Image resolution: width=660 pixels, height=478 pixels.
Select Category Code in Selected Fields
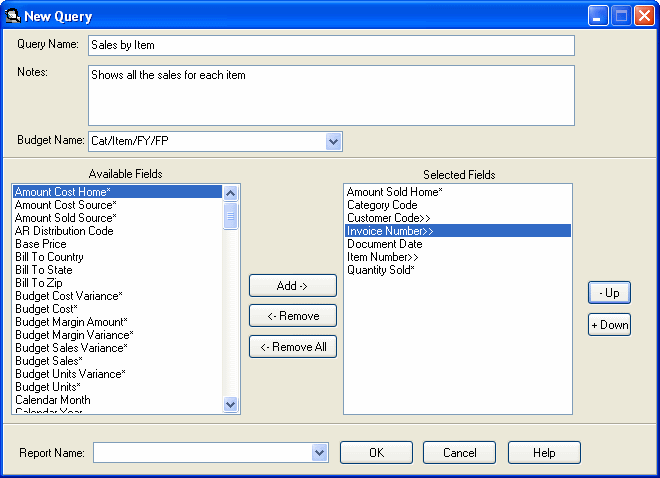(458, 205)
